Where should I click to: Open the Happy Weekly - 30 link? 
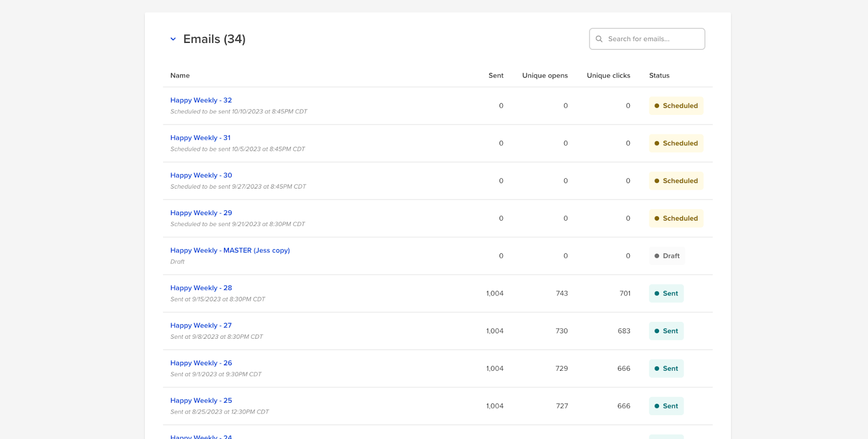tap(201, 175)
